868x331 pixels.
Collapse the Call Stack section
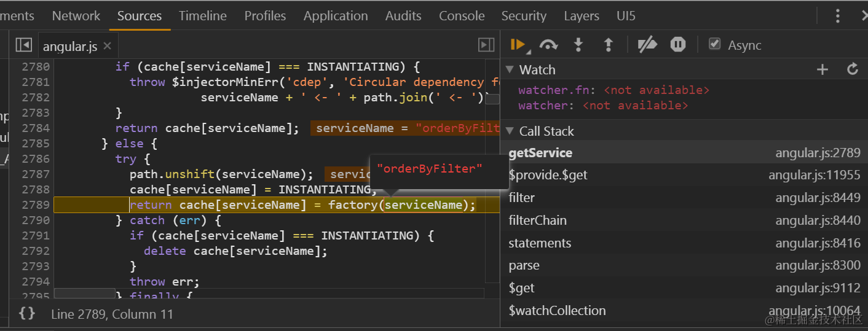click(510, 131)
